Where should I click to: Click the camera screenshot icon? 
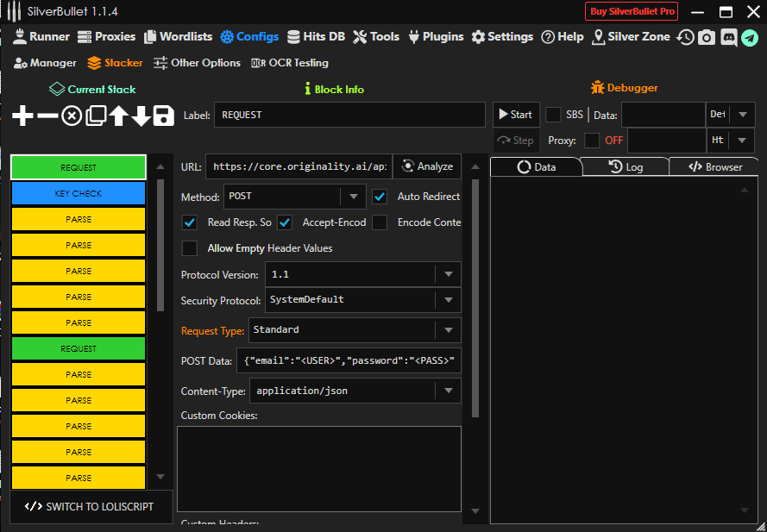click(x=707, y=37)
